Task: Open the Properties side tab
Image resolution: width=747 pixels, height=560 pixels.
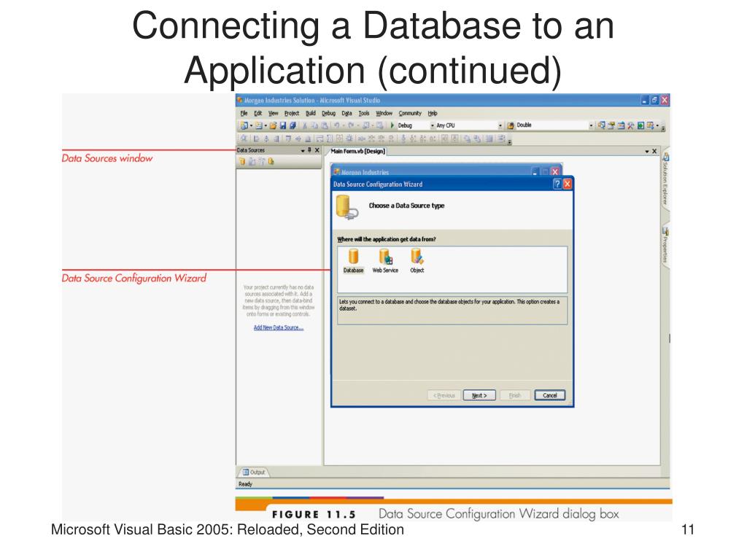Action: 665,245
